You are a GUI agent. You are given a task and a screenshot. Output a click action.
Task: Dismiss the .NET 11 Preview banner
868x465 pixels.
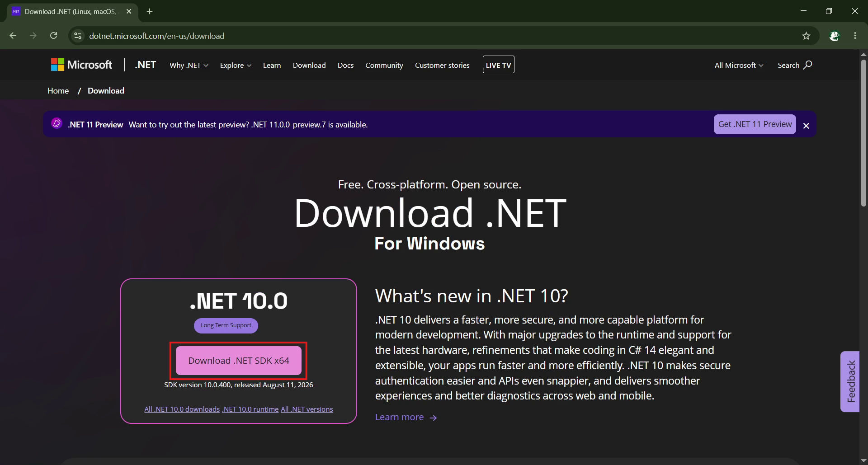tap(806, 126)
